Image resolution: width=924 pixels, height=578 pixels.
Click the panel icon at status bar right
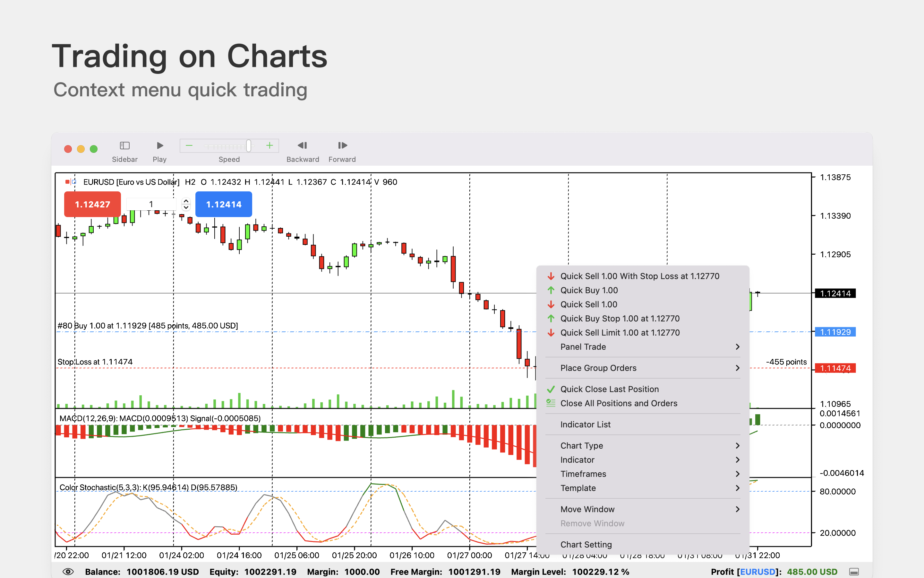click(854, 572)
